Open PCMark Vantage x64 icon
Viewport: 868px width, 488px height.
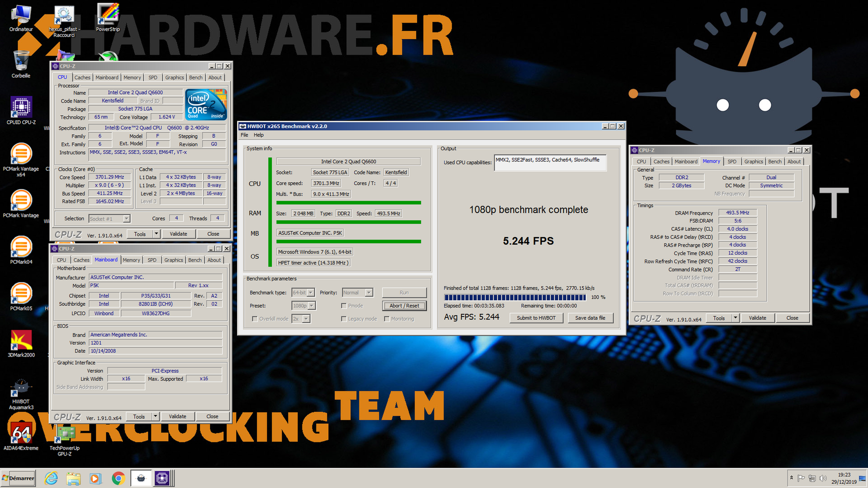[21, 159]
